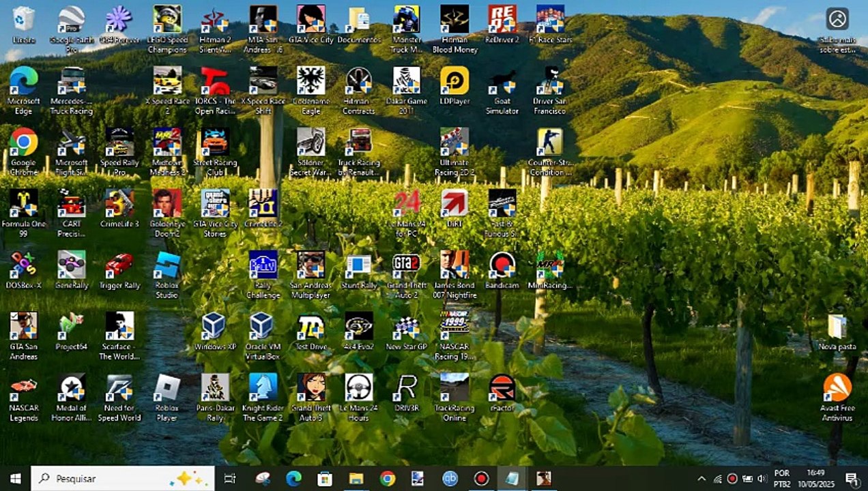This screenshot has height=491, width=868.
Task: Open Google Chrome desktop icon
Action: coord(24,151)
